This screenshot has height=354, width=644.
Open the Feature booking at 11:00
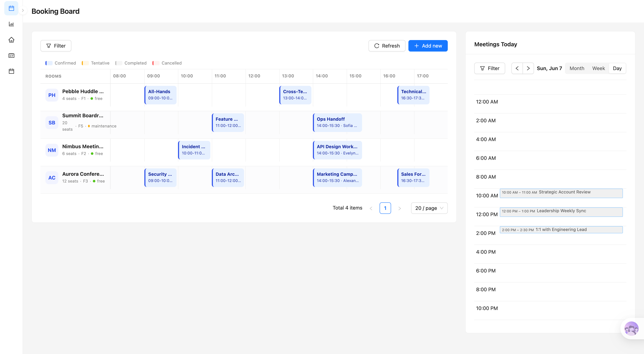pyautogui.click(x=228, y=122)
